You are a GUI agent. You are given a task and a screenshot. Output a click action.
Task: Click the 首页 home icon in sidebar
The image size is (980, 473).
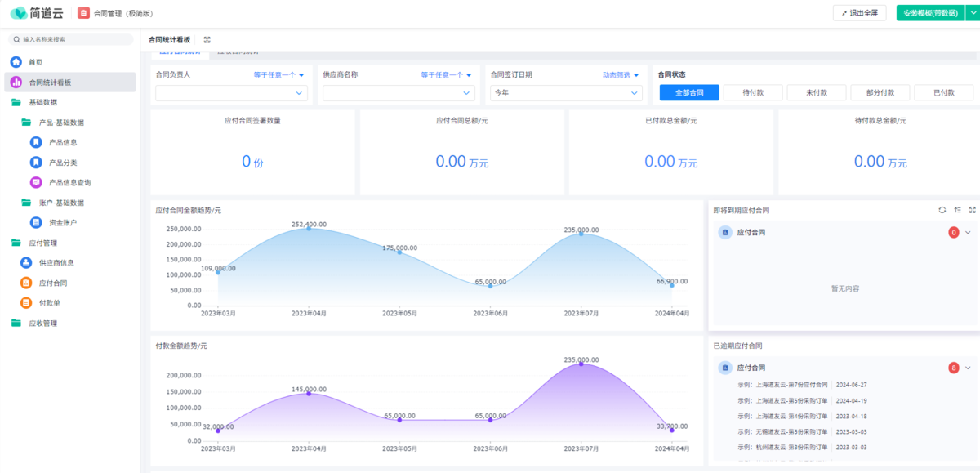(16, 62)
